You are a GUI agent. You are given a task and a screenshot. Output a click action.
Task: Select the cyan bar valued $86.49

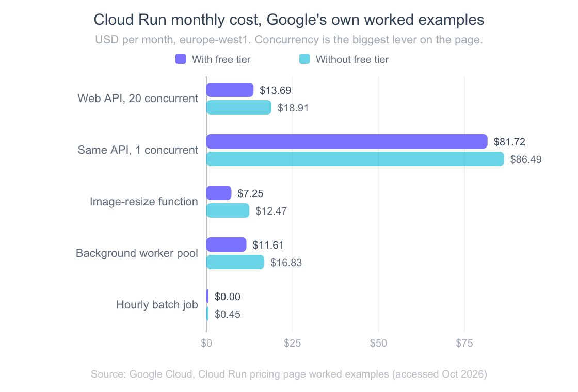pyautogui.click(x=355, y=159)
